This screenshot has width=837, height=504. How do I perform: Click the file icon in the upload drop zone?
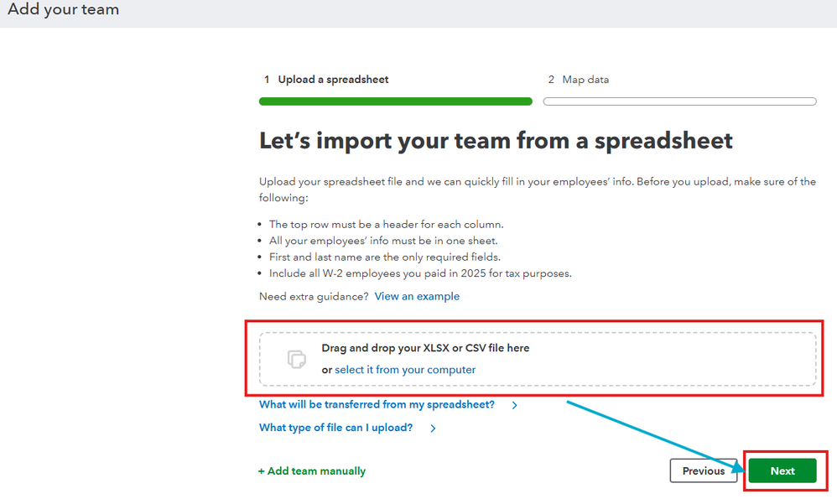296,359
